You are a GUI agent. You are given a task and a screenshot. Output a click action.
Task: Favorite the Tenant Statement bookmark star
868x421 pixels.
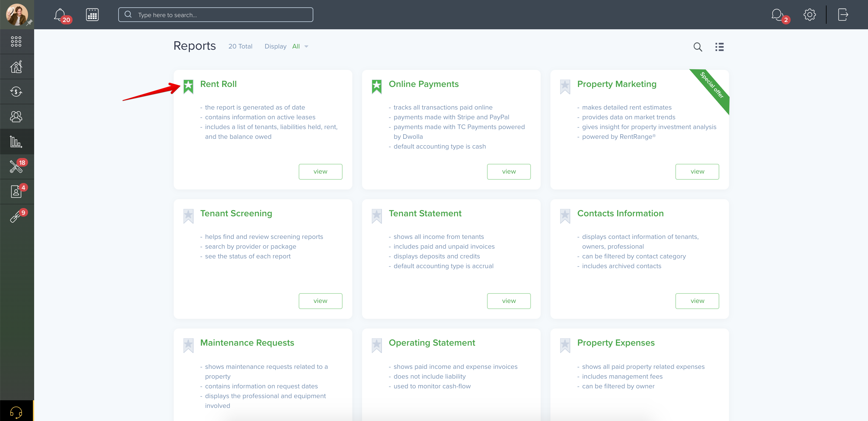[x=377, y=216]
